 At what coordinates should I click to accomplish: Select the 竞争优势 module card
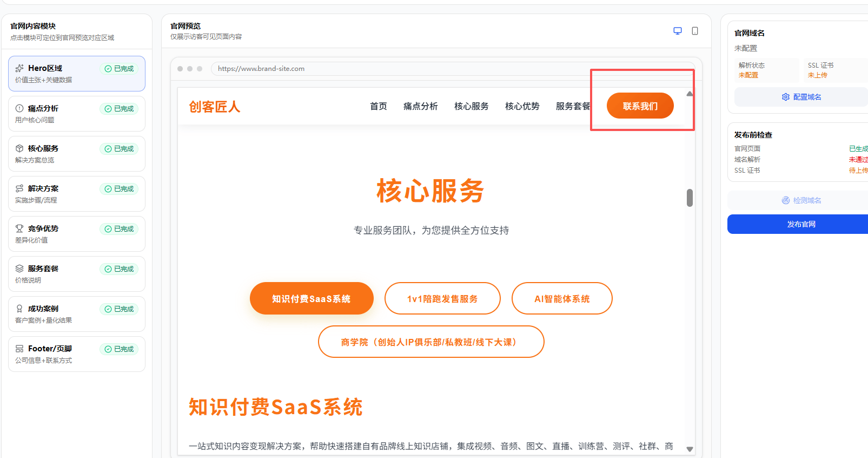(77, 234)
